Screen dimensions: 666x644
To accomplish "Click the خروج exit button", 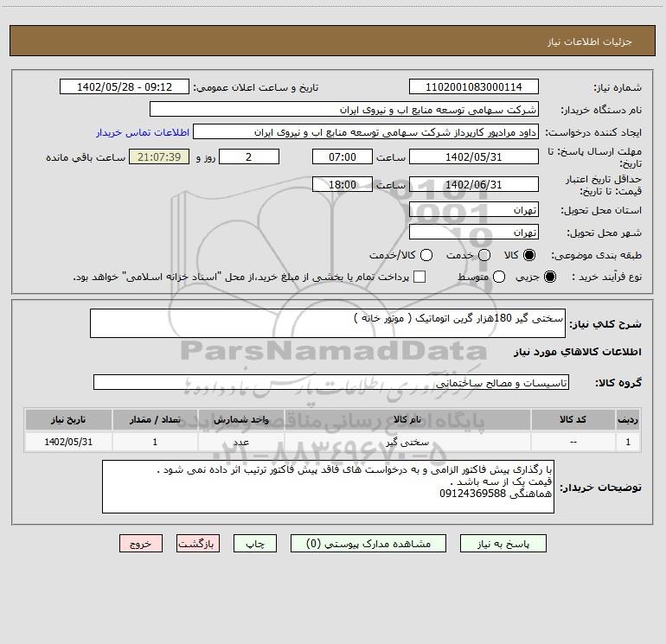I will [x=141, y=544].
